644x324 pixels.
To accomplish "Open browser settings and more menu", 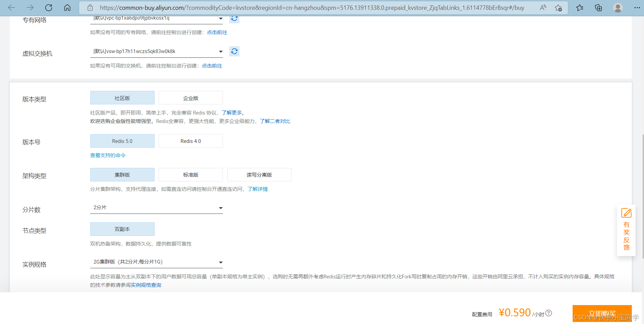I will click(x=637, y=7).
